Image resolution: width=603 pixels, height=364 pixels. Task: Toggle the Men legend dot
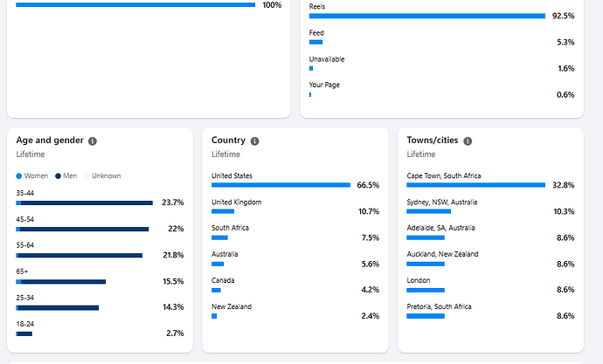point(58,176)
